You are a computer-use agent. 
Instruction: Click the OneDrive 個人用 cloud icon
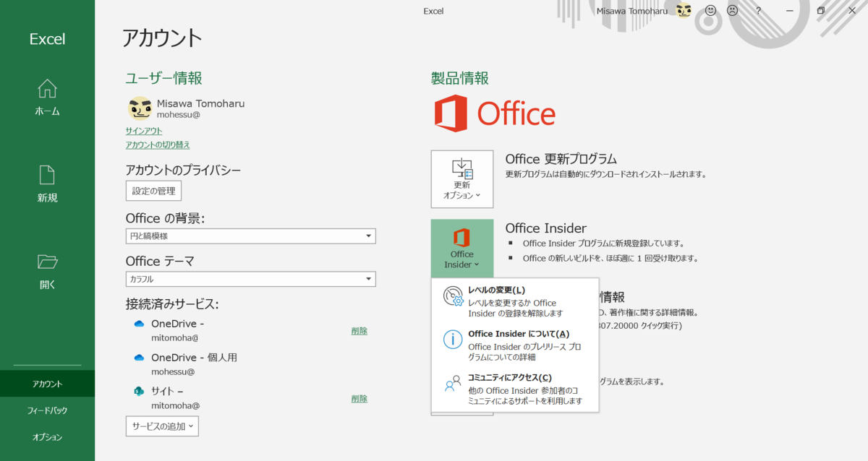tap(139, 358)
